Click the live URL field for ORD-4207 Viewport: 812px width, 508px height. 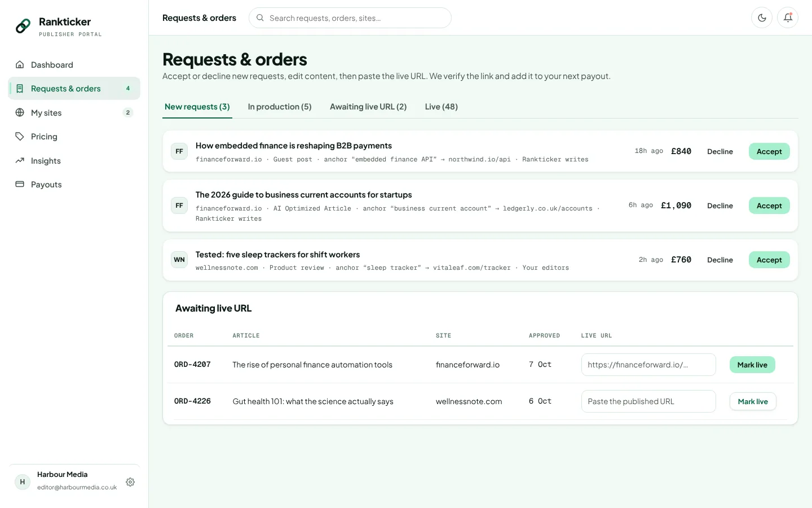click(x=648, y=365)
